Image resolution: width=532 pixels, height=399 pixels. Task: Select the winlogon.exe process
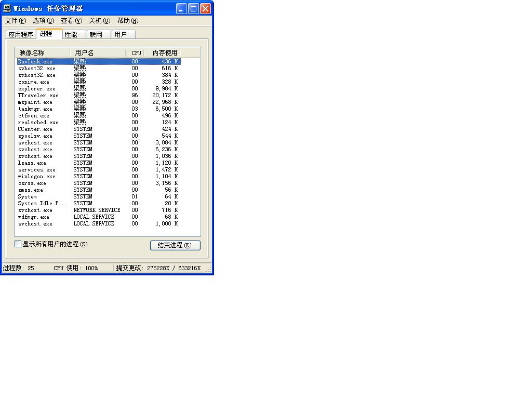[x=98, y=177]
